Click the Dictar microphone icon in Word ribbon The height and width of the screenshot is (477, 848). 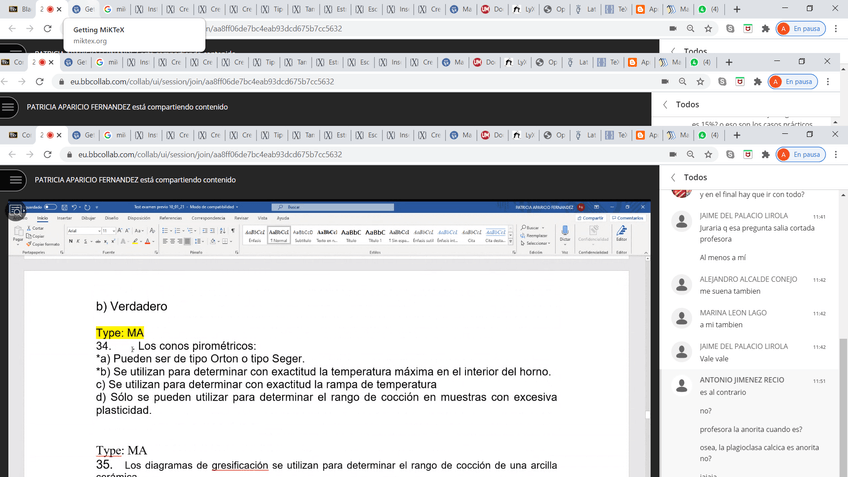[565, 234]
